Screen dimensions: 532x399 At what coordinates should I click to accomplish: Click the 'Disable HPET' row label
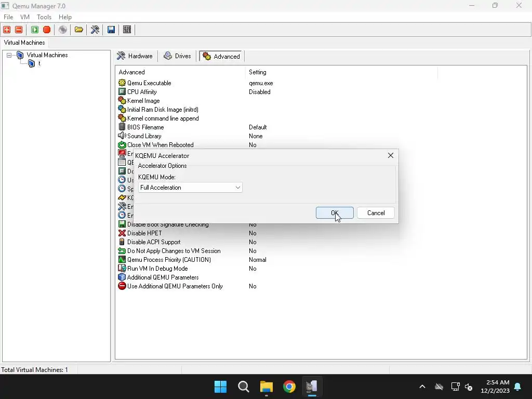(x=144, y=233)
